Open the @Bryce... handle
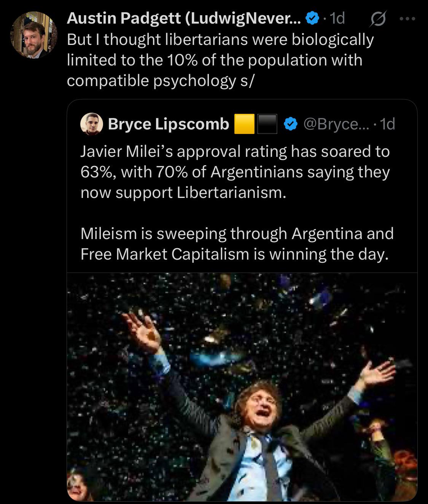 pos(336,124)
